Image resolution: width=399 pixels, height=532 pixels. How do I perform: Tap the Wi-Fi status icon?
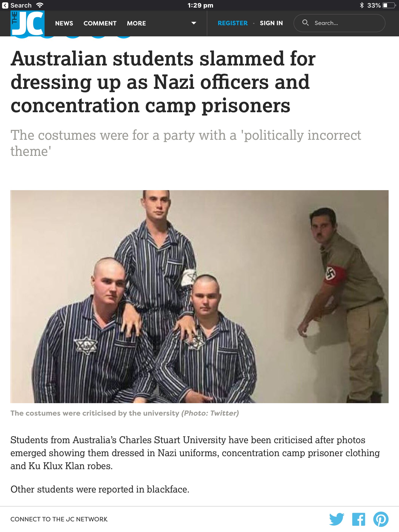point(40,5)
